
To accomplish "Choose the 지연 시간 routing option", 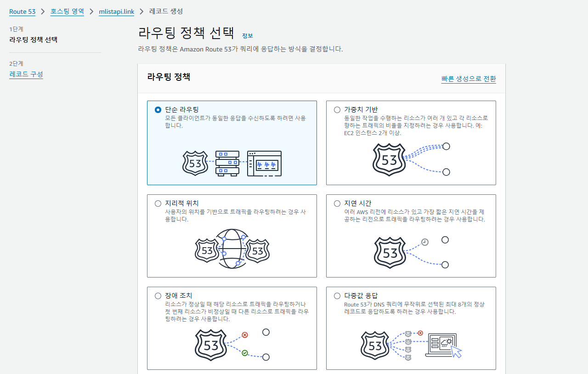I will click(x=337, y=204).
